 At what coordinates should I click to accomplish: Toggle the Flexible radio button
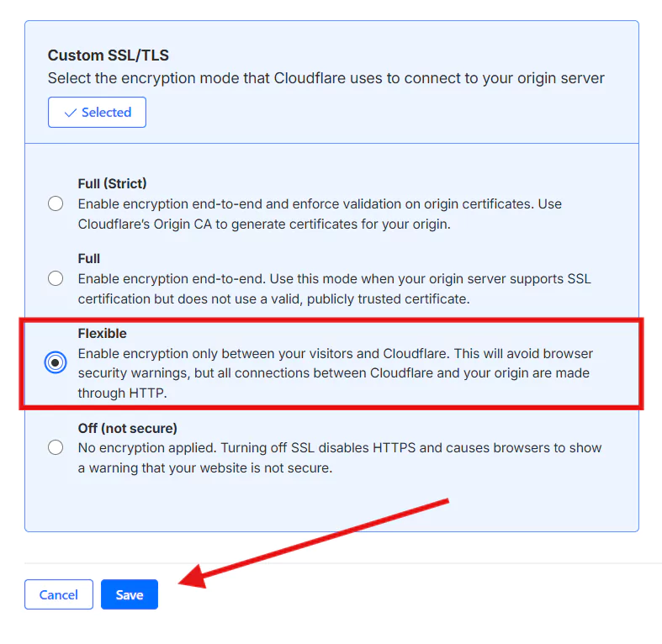pos(56,362)
